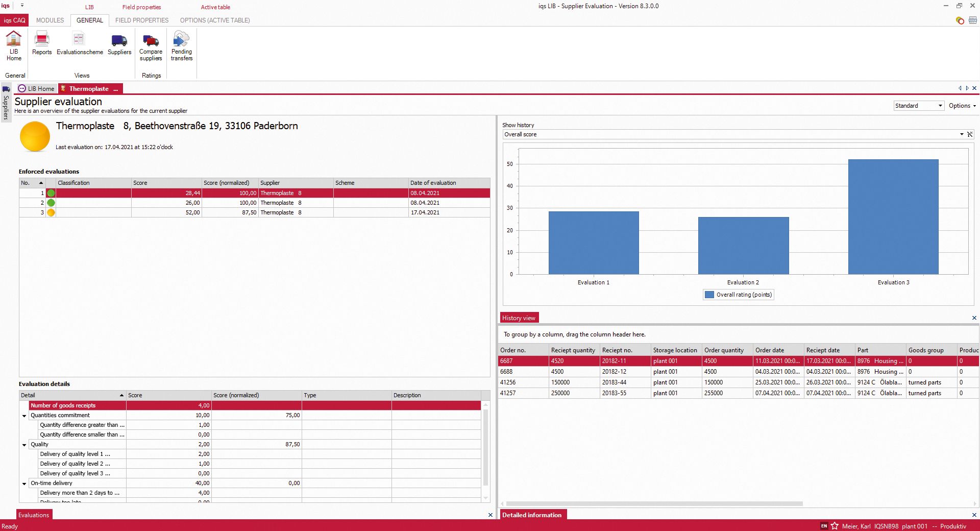Click yellow classification circle in evaluation 3
This screenshot has height=531, width=980.
51,212
